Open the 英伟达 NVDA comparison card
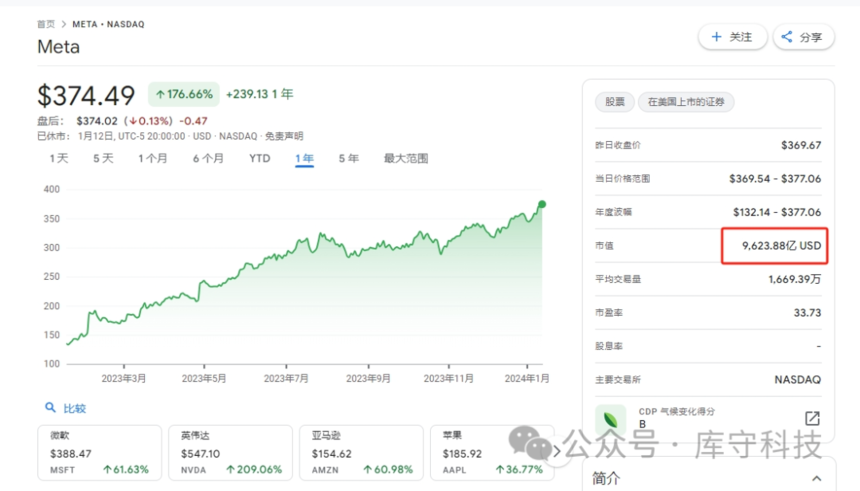 coord(230,453)
